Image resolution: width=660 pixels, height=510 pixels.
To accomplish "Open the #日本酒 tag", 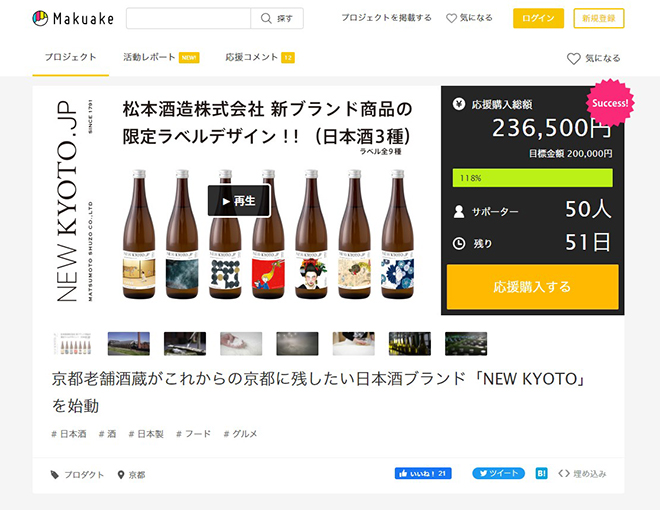I will [x=69, y=434].
